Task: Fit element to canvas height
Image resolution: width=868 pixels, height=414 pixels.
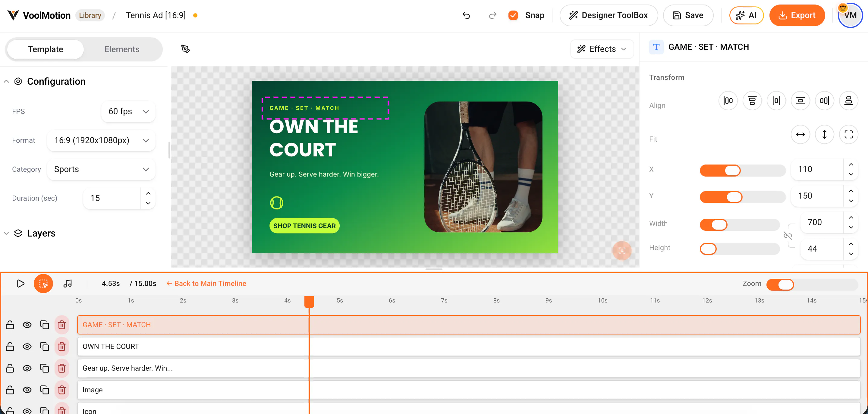Action: (825, 134)
